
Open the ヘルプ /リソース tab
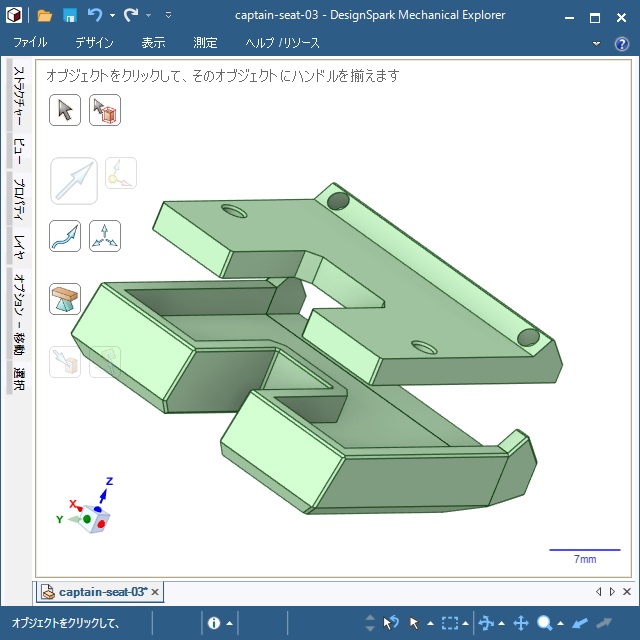pyautogui.click(x=282, y=42)
